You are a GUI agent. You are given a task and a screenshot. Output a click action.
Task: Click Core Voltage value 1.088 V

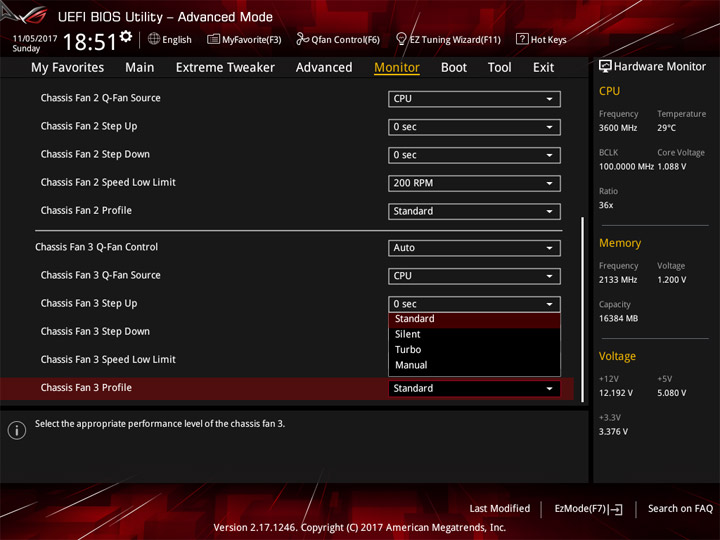point(671,167)
